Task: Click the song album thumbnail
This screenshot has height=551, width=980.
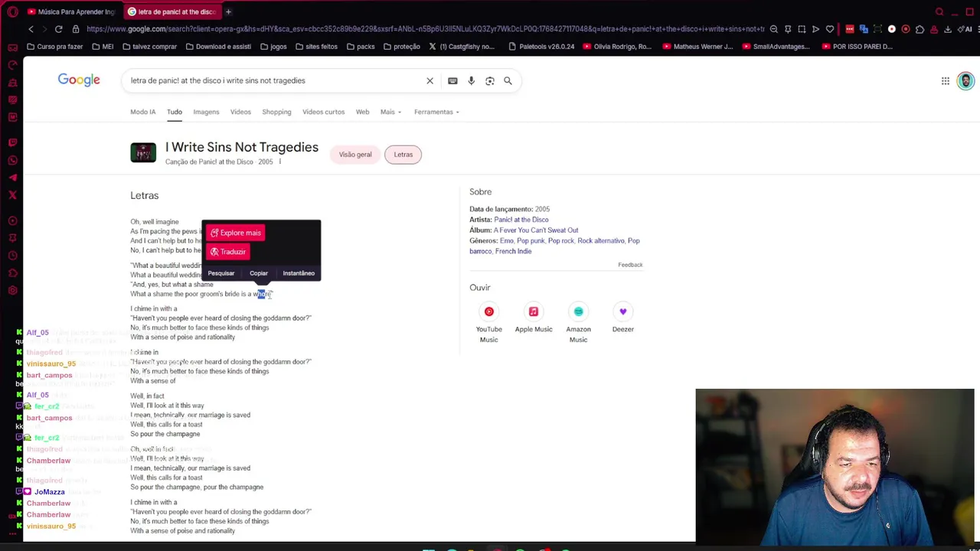Action: point(143,152)
